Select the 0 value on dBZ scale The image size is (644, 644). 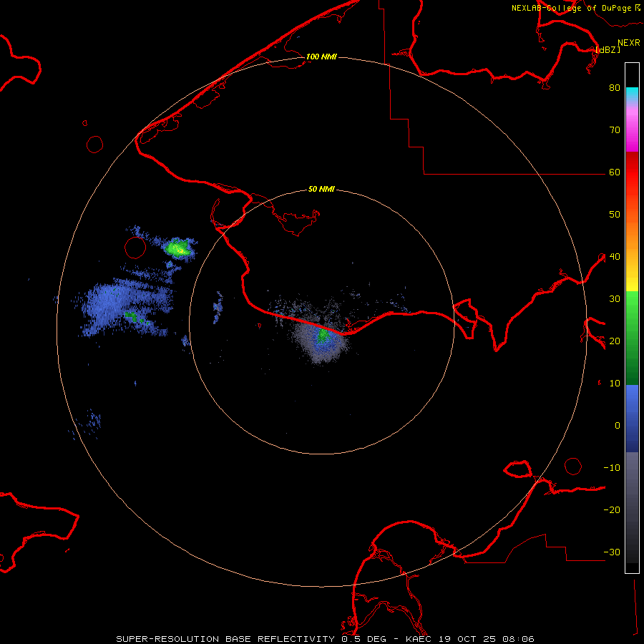[x=618, y=426]
